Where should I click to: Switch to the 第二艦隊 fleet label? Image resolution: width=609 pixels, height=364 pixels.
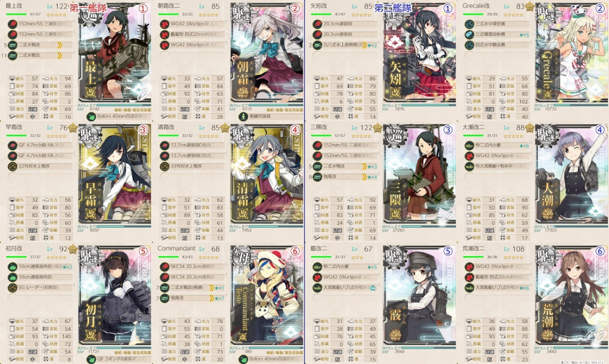(393, 8)
